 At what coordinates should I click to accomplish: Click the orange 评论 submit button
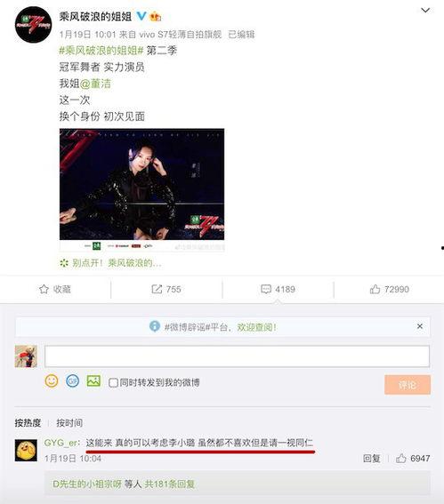pos(408,385)
